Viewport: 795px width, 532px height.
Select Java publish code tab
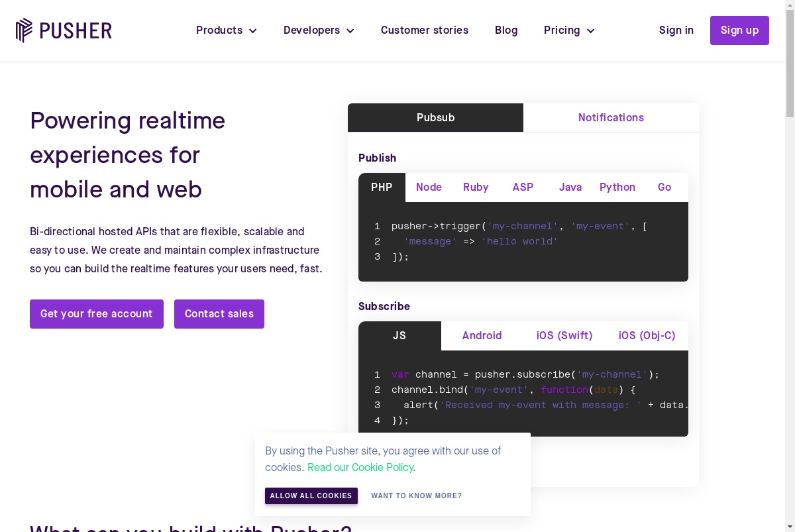tap(570, 187)
